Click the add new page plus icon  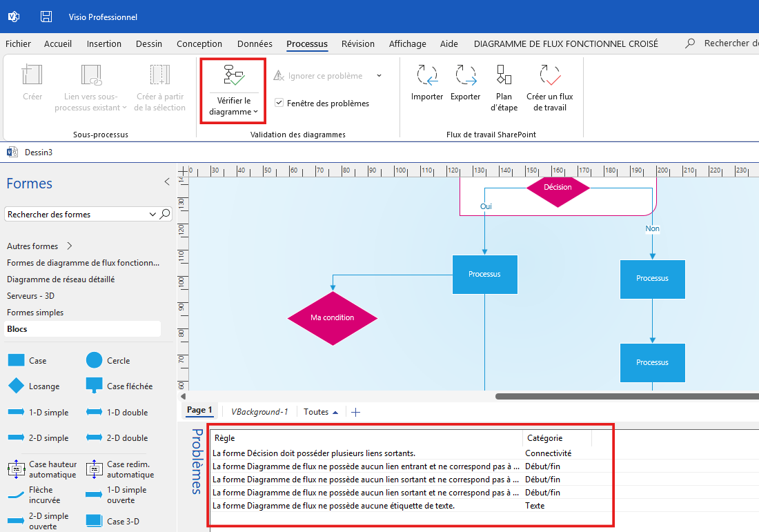tap(355, 412)
